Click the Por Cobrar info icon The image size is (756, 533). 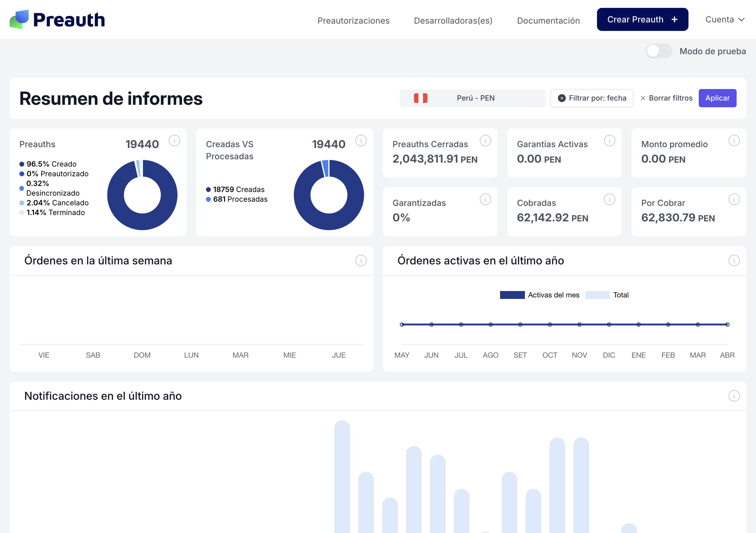(734, 199)
